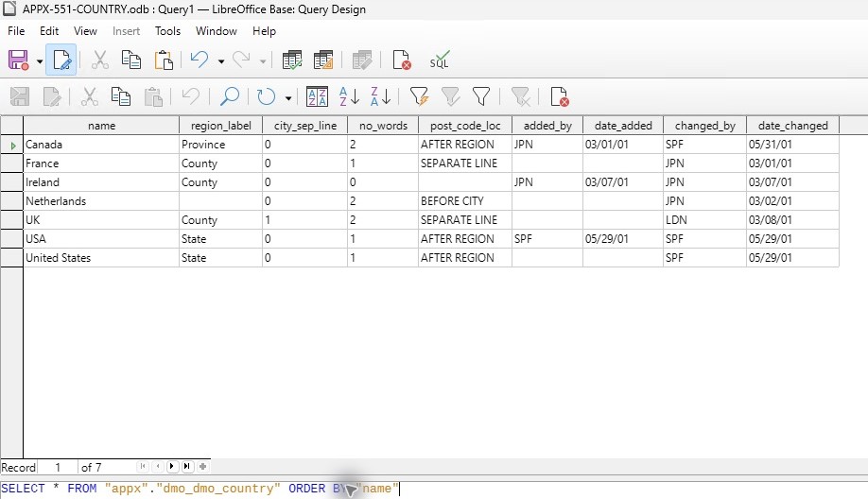Go to last record navigation button
Image resolution: width=868 pixels, height=499 pixels.
[x=187, y=466]
